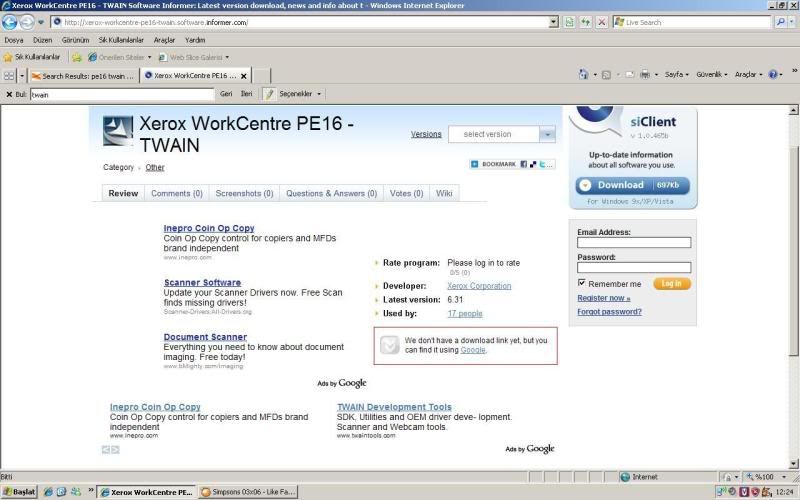The width and height of the screenshot is (800, 500).
Task: Expand Live Search provider dropdown
Action: coord(792,22)
